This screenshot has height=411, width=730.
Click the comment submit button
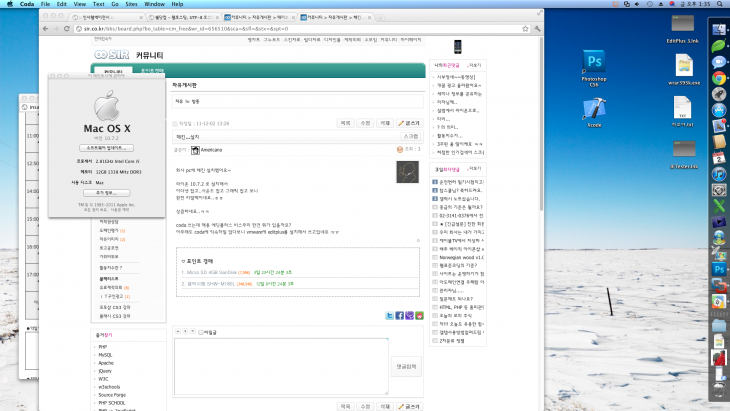[406, 366]
